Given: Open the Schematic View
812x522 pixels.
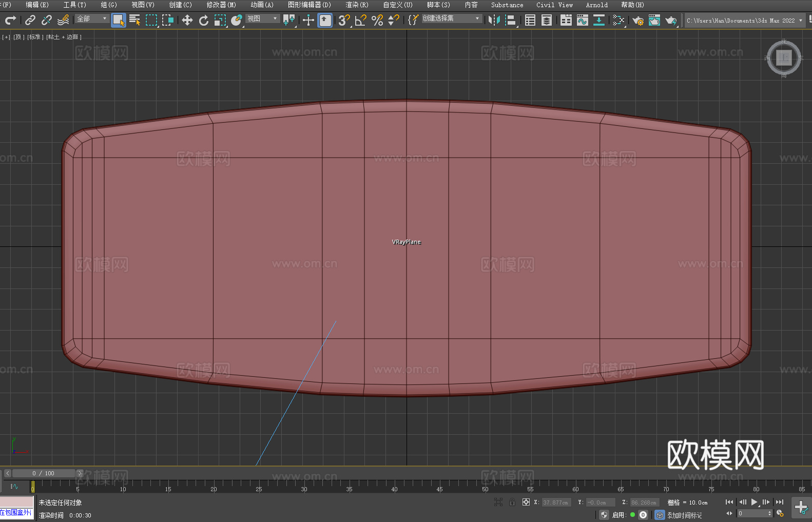Looking at the screenshot, I should point(599,20).
